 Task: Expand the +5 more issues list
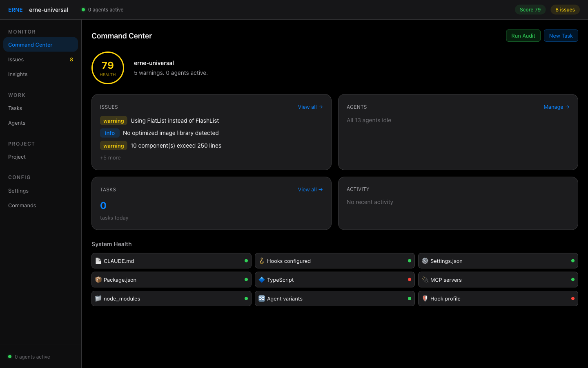point(110,157)
